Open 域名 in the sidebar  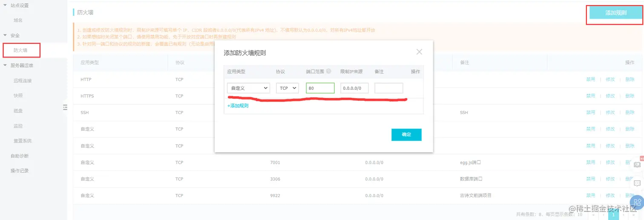tap(18, 20)
